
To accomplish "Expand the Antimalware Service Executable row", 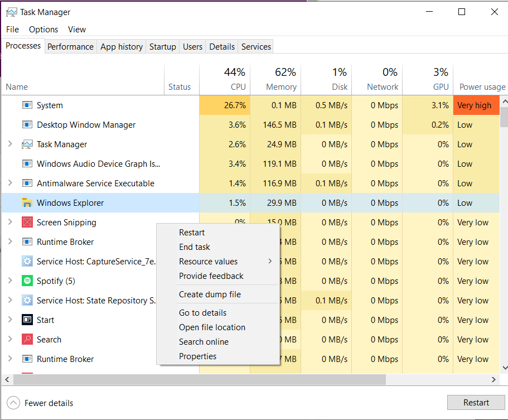I will 10,184.
